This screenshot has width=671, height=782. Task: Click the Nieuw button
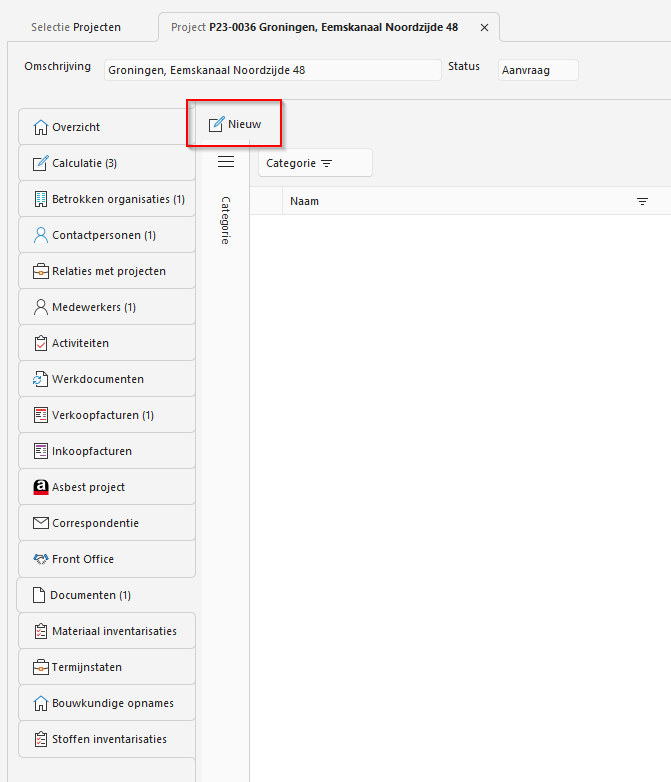pos(234,124)
